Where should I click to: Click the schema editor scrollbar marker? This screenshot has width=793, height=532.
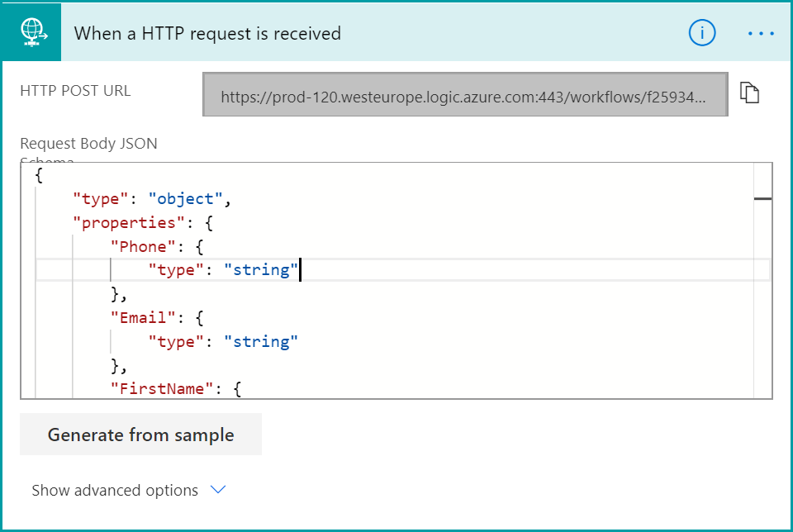(x=762, y=199)
